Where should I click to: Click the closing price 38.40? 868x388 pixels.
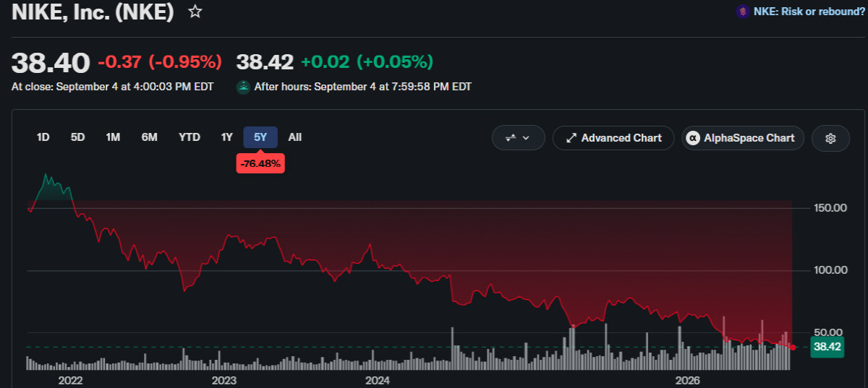click(51, 63)
